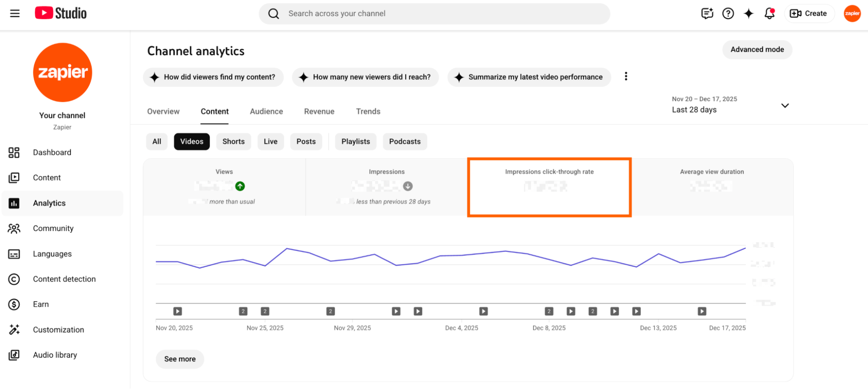
Task: Click the video marker near Dec 17
Action: 702,311
